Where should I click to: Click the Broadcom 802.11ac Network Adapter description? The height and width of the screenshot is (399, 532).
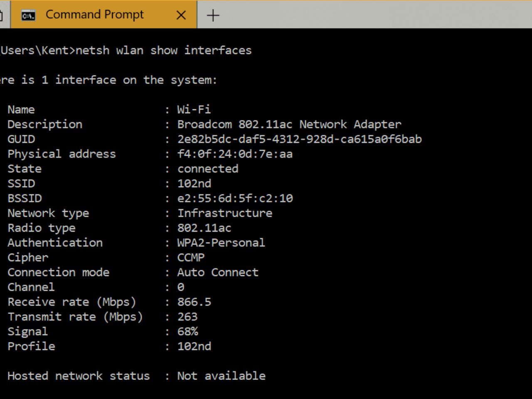click(289, 124)
